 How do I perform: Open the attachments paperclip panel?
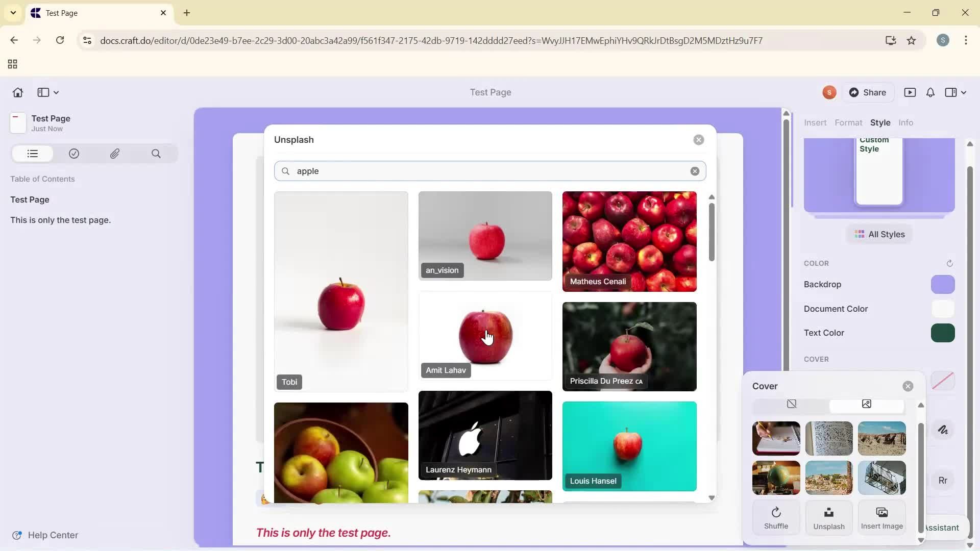click(x=115, y=154)
